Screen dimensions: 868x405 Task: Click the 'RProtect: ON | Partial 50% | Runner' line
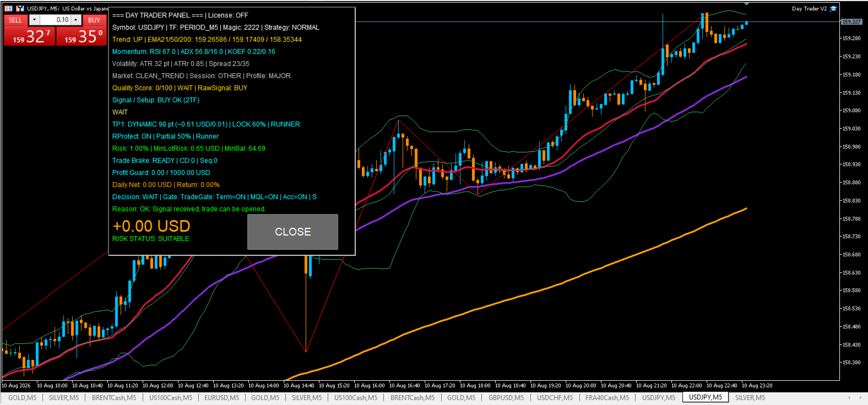click(x=165, y=136)
